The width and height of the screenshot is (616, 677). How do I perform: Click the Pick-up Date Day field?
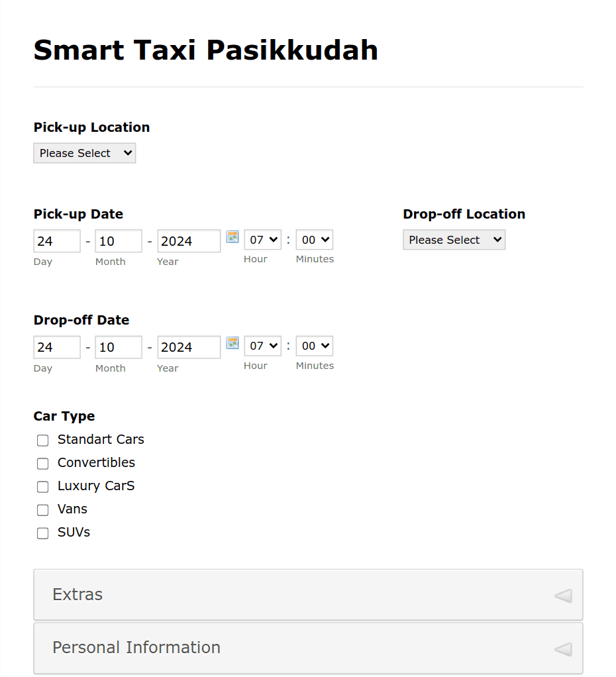tap(57, 241)
